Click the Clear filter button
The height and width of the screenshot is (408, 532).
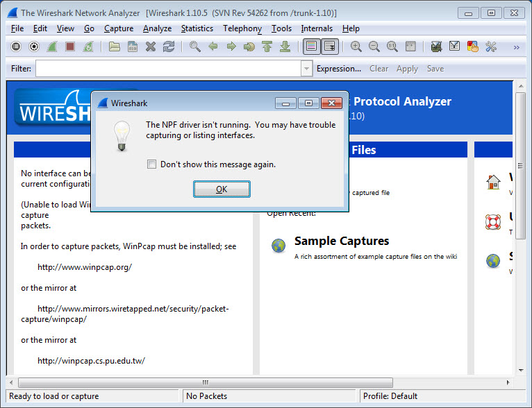click(379, 69)
